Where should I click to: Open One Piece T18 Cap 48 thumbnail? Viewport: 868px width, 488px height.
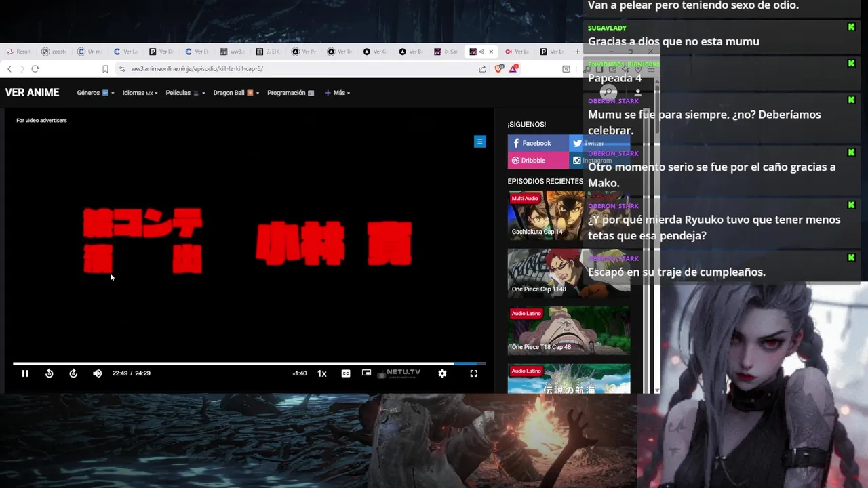[569, 331]
